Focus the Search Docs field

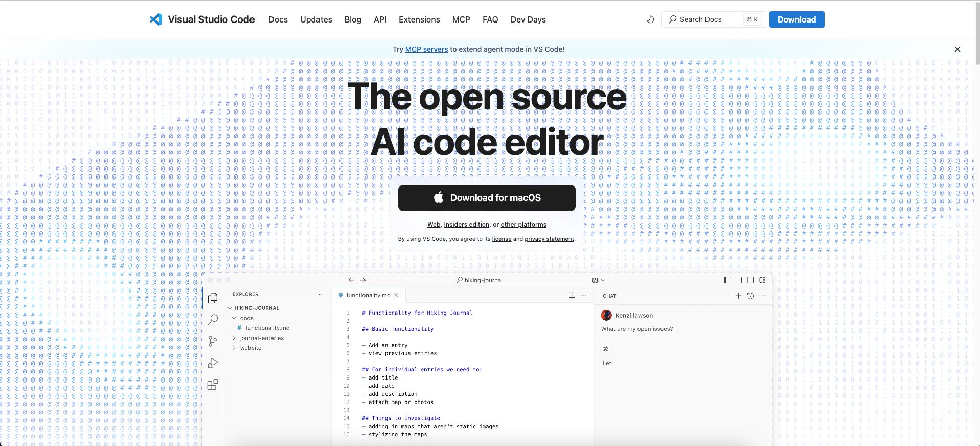click(713, 19)
